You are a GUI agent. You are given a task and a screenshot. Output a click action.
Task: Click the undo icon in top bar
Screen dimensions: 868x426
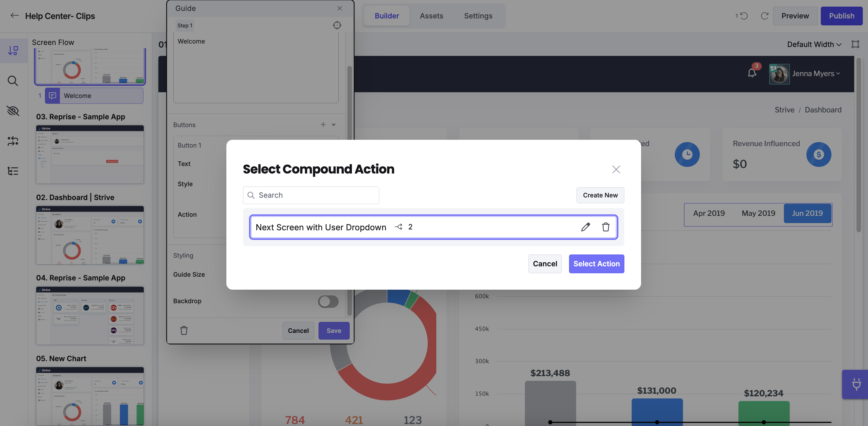click(x=744, y=16)
